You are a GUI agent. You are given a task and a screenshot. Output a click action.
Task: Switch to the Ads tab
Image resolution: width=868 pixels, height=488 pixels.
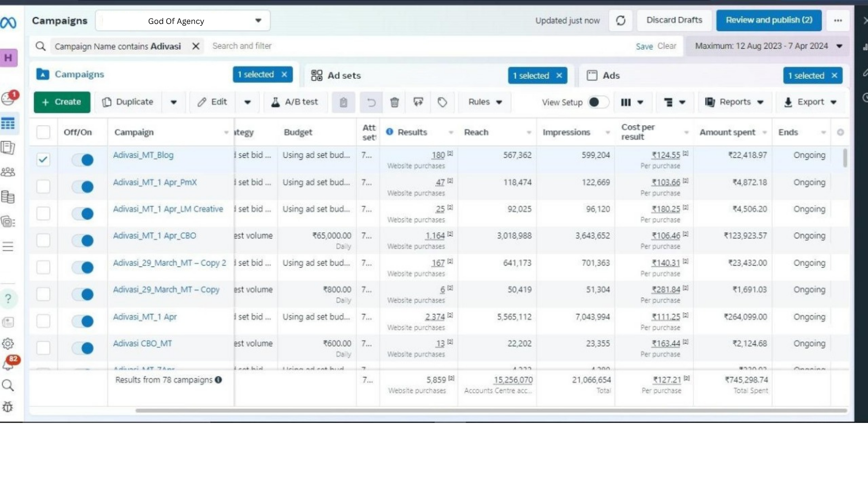pyautogui.click(x=610, y=75)
